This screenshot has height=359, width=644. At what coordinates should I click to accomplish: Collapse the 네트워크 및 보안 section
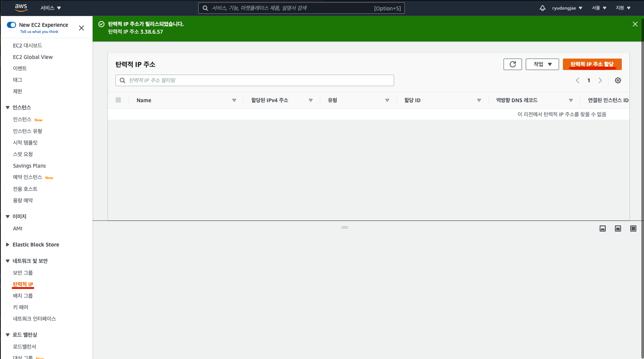[8, 261]
